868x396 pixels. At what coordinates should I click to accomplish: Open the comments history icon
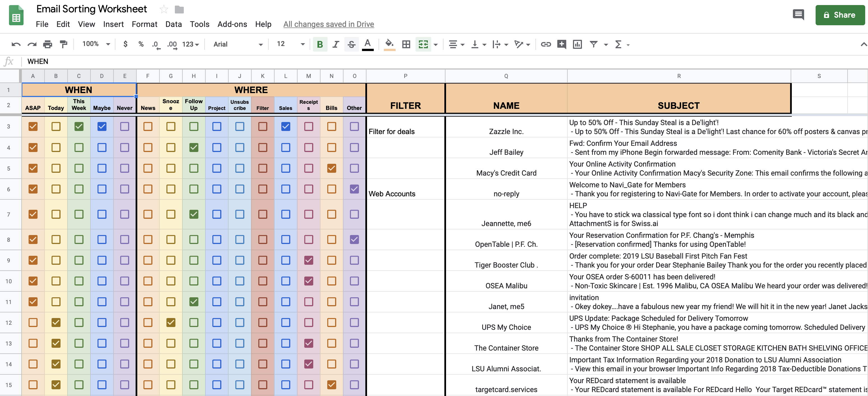click(799, 15)
